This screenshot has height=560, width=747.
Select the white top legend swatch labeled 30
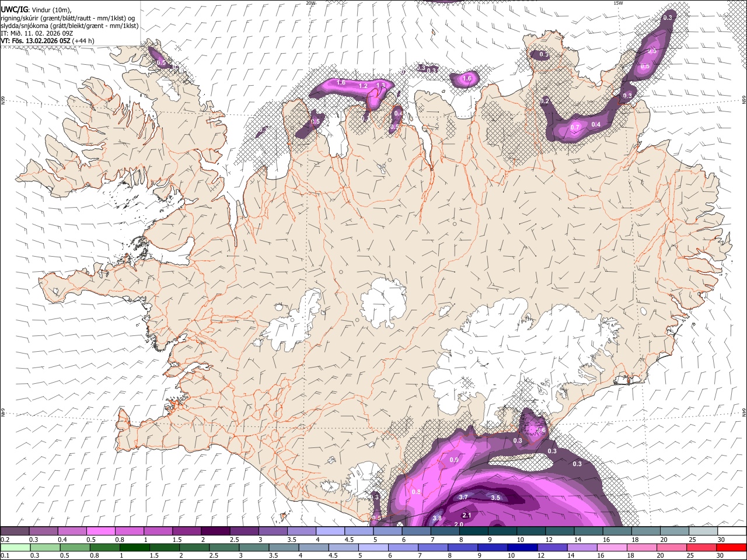[731, 531]
